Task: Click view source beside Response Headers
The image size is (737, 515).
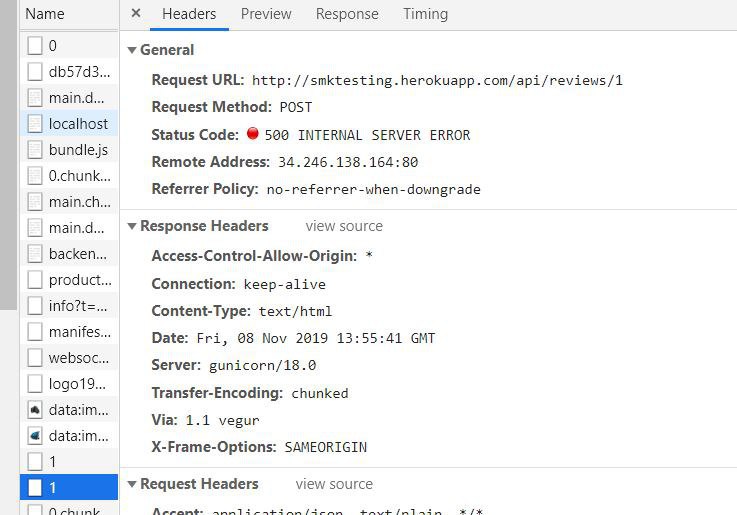Action: 344,226
